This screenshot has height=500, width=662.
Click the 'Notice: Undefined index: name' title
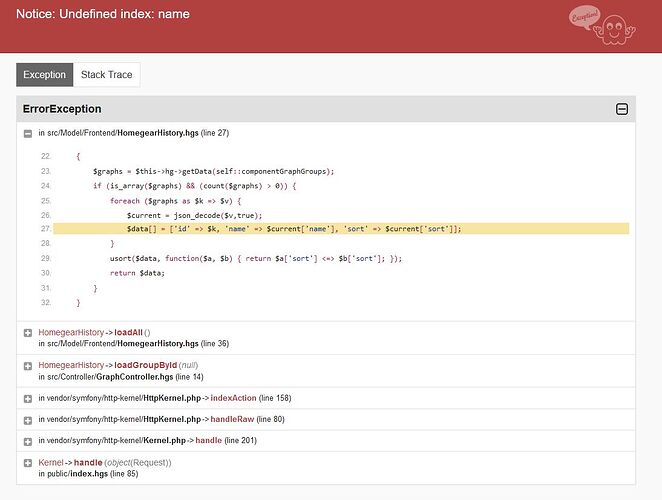pyautogui.click(x=103, y=14)
